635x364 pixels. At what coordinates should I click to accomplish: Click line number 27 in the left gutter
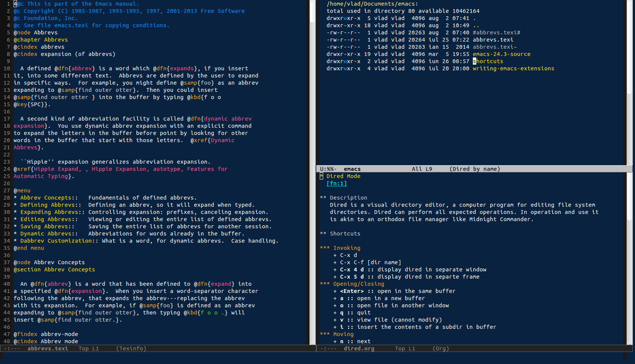[7, 191]
